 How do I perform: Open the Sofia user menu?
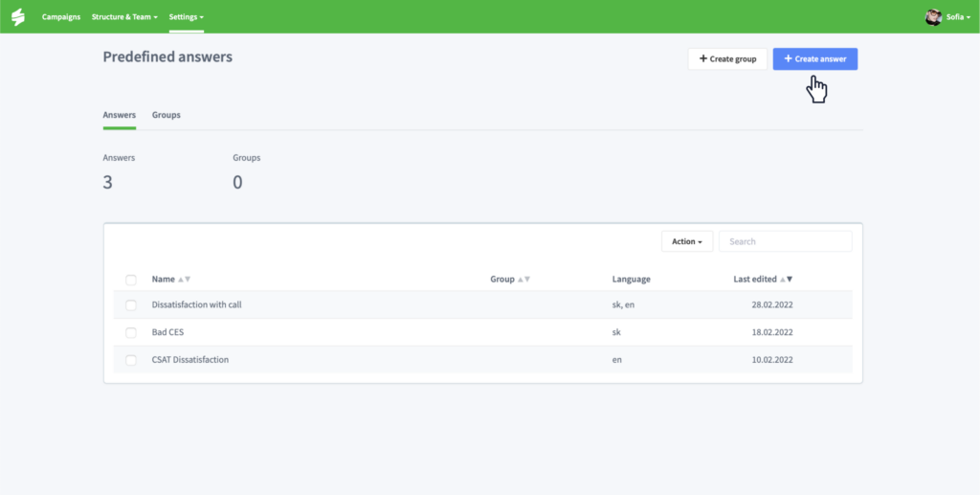click(958, 17)
